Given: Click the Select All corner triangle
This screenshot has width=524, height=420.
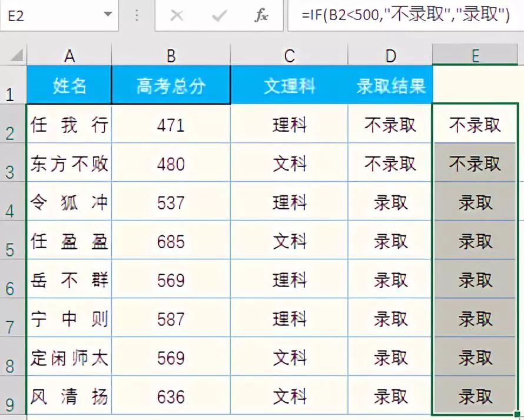Looking at the screenshot, I should click(16, 56).
